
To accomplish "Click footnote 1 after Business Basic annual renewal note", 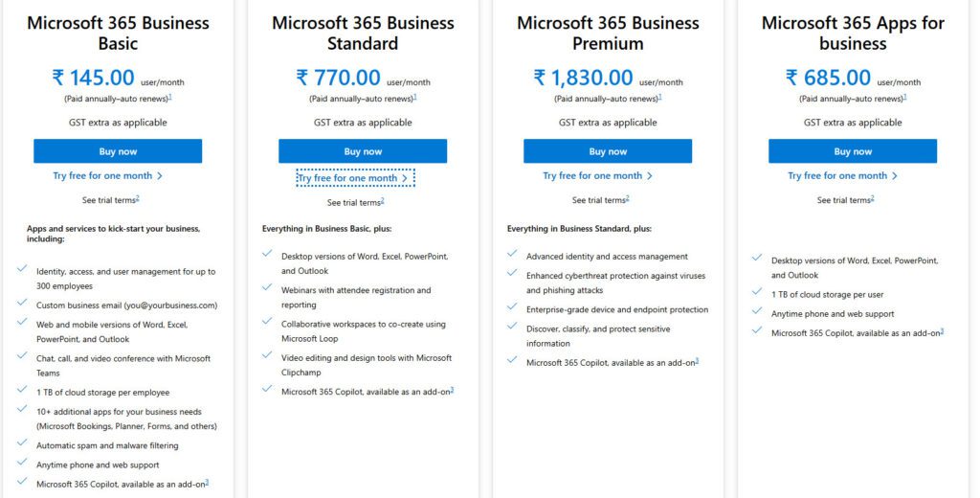I will pyautogui.click(x=170, y=97).
